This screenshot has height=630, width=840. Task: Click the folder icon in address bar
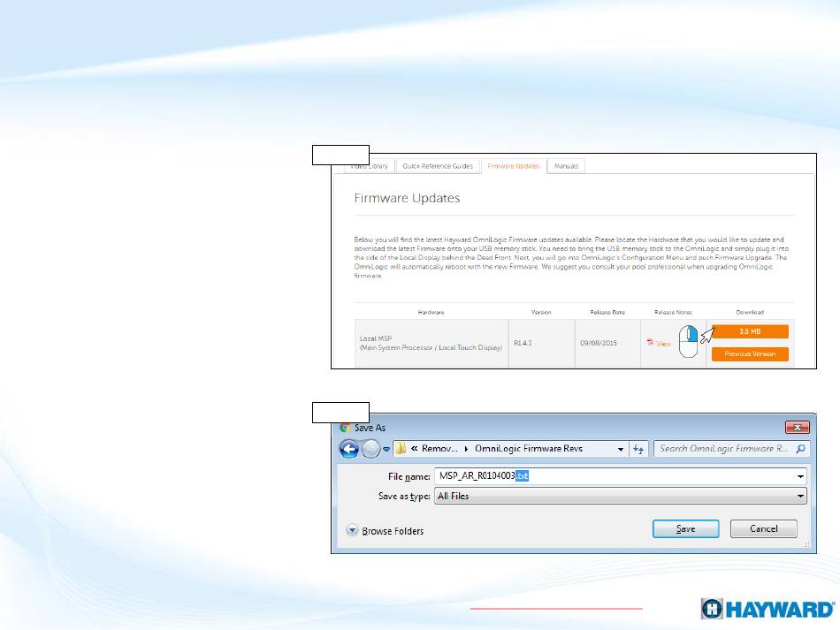pos(401,449)
